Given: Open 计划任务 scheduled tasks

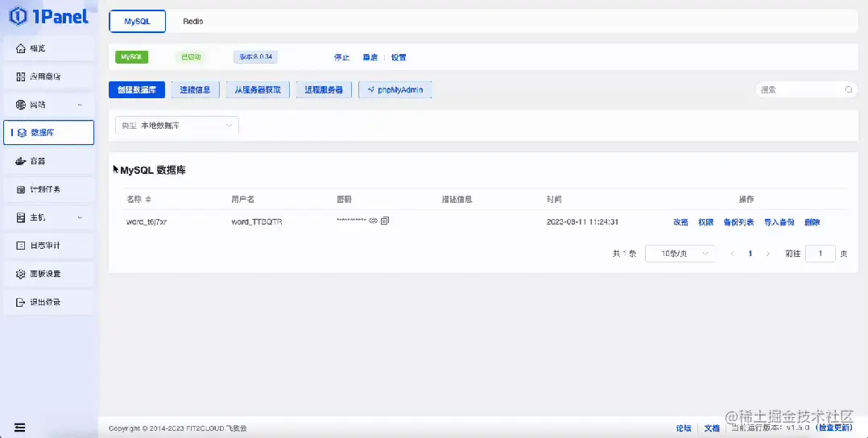Looking at the screenshot, I should tap(48, 189).
